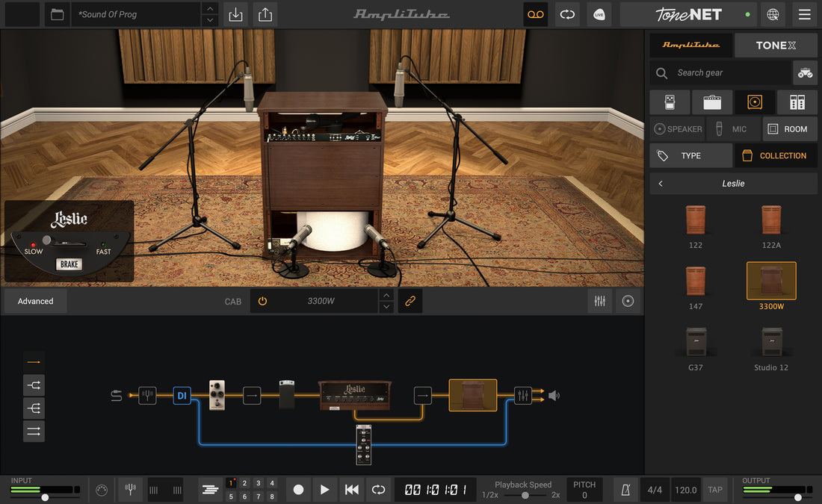Viewport: 822px width, 504px height.
Task: Click the tuner block in signal chain
Action: pos(147,396)
